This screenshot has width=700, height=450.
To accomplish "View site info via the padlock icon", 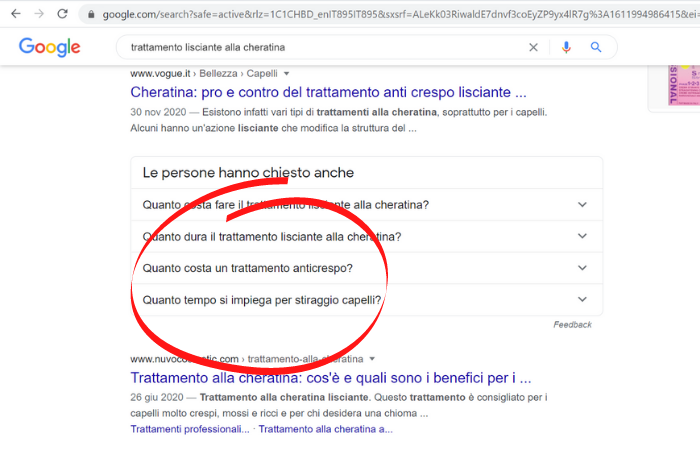I will pos(91,15).
